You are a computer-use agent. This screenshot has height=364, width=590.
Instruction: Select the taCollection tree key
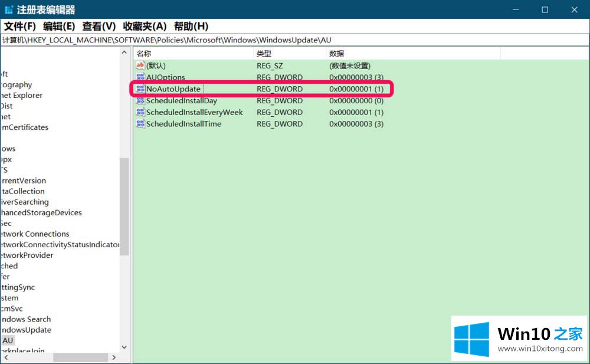click(23, 191)
